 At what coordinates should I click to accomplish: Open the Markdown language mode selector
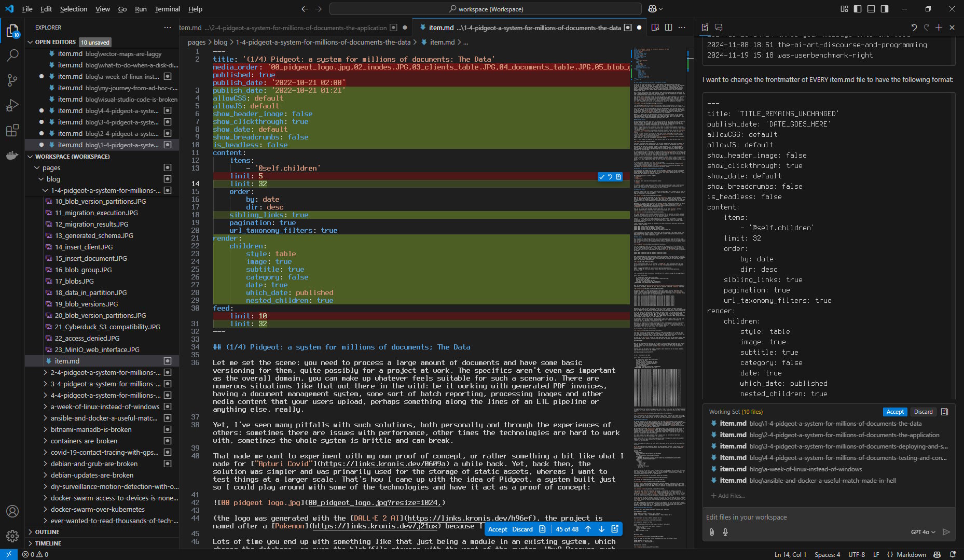pos(911,554)
